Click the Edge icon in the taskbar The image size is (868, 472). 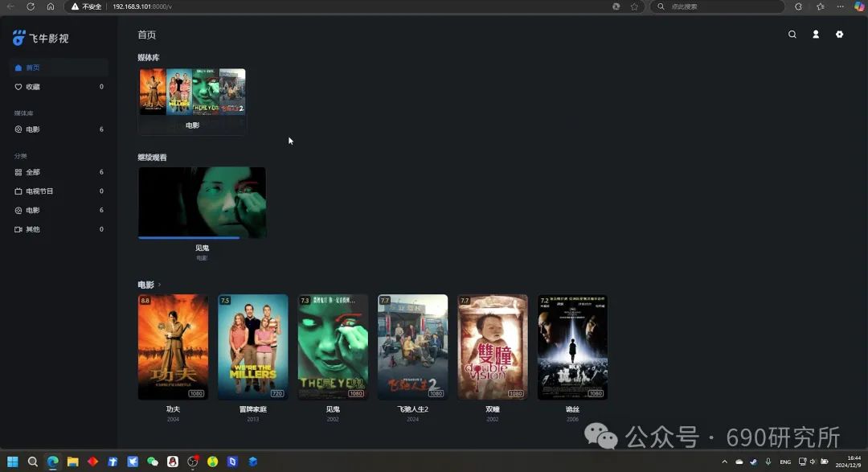point(52,462)
